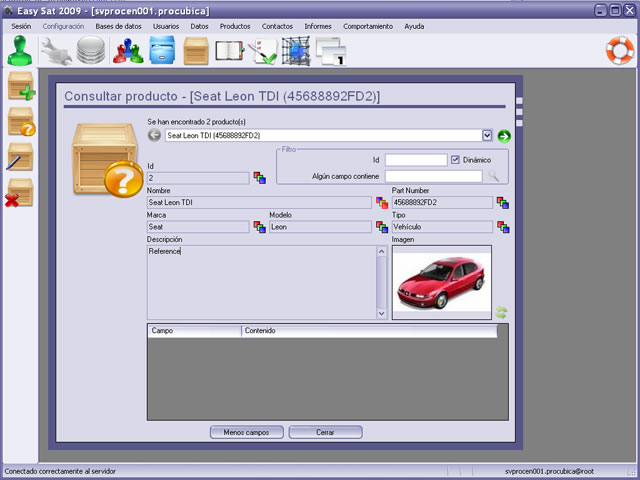
Task: Click the svprocen001.procubica@root status text
Action: [549, 471]
